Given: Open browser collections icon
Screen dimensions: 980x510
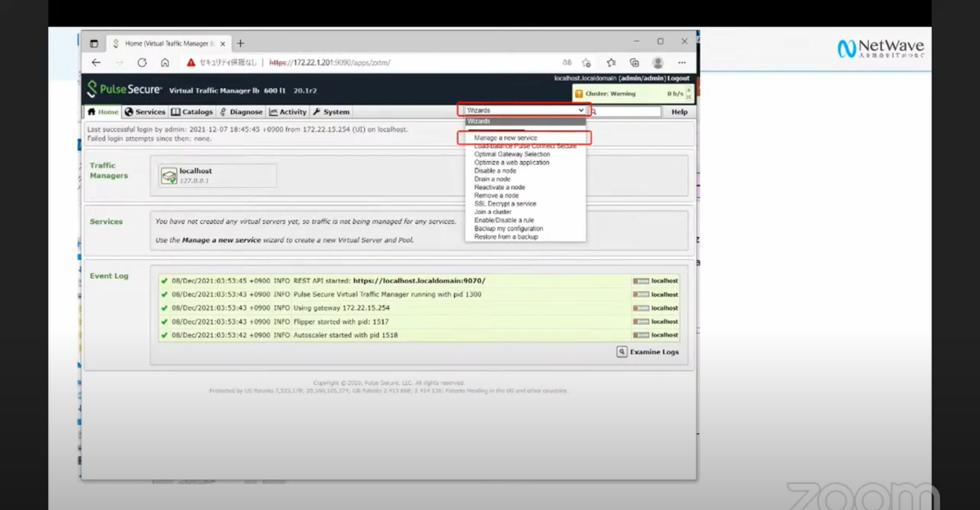Looking at the screenshot, I should pyautogui.click(x=635, y=62).
